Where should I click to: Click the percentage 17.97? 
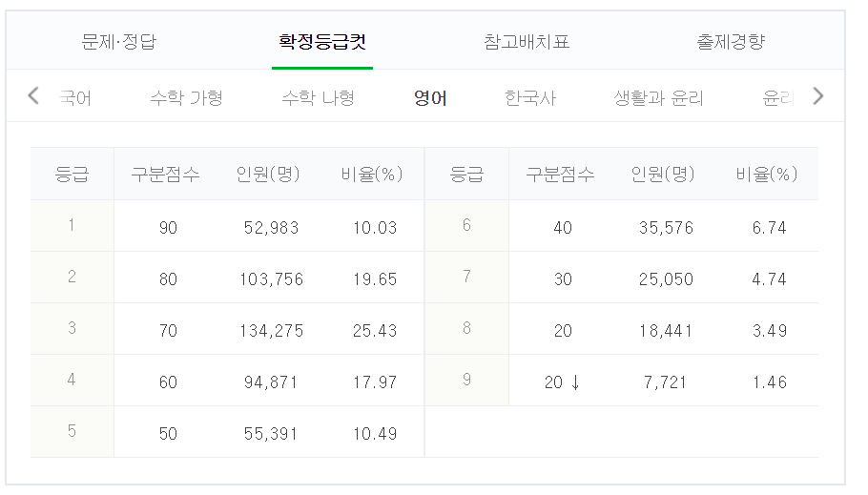click(375, 382)
